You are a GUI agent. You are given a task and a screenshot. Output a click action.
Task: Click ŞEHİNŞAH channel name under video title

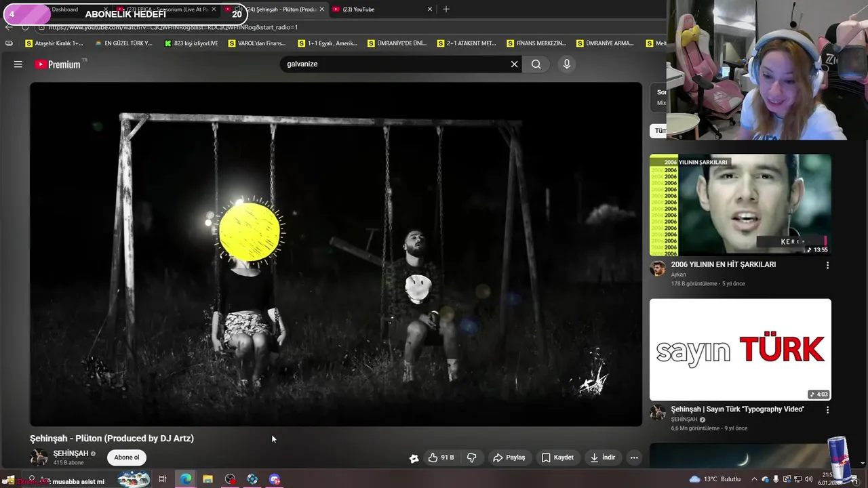(x=71, y=453)
